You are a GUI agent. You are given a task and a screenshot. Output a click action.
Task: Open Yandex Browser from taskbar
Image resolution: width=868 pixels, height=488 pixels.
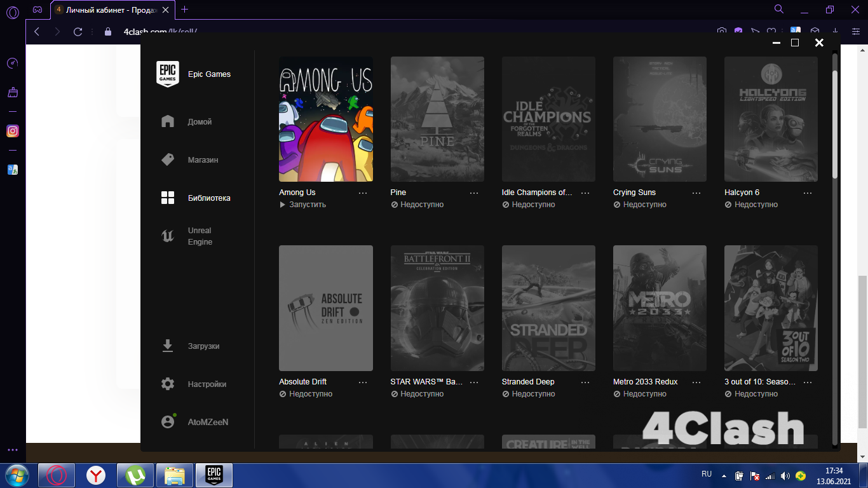[96, 475]
